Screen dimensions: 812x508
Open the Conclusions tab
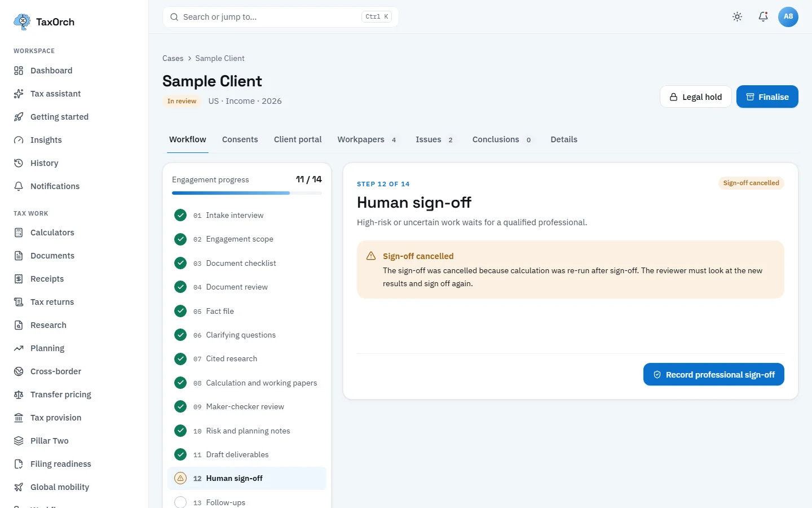[x=502, y=139]
